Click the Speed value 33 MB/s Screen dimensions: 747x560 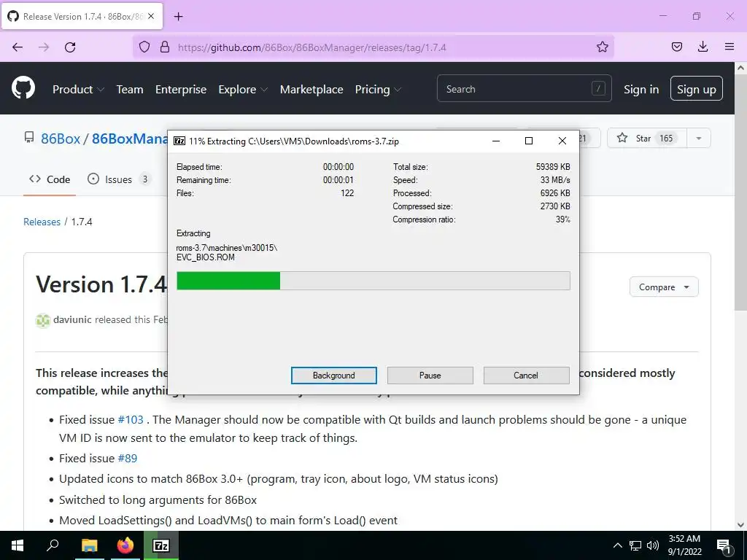[555, 179]
